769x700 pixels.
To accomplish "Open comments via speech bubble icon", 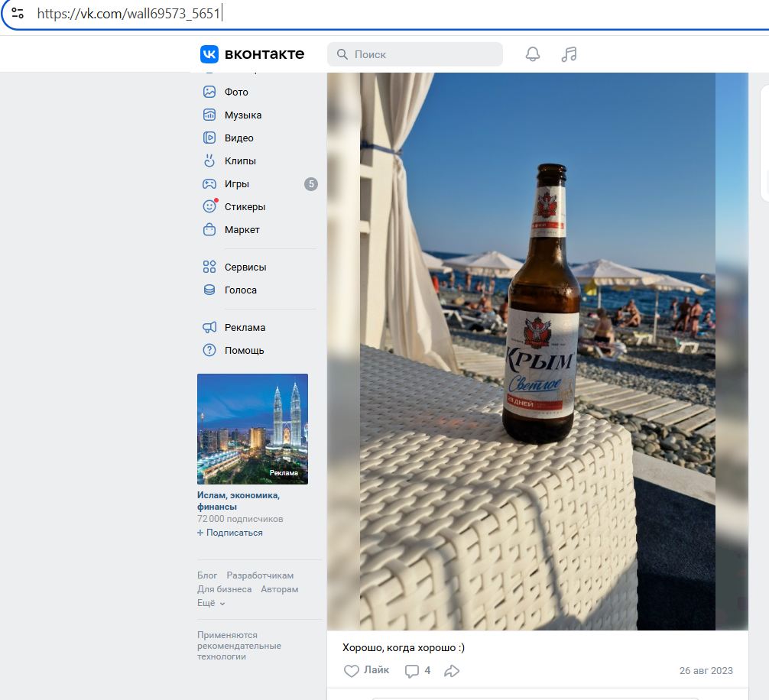I will click(412, 671).
